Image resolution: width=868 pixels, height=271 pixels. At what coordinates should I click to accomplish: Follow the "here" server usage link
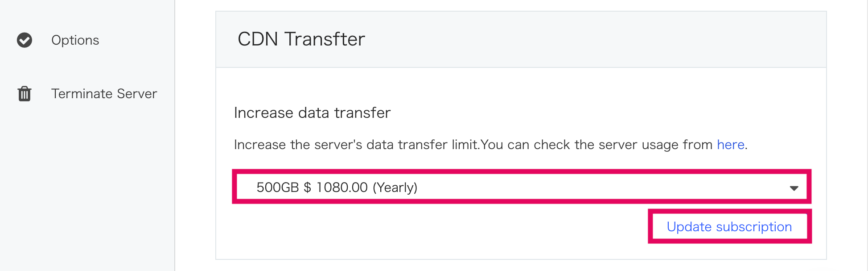731,145
